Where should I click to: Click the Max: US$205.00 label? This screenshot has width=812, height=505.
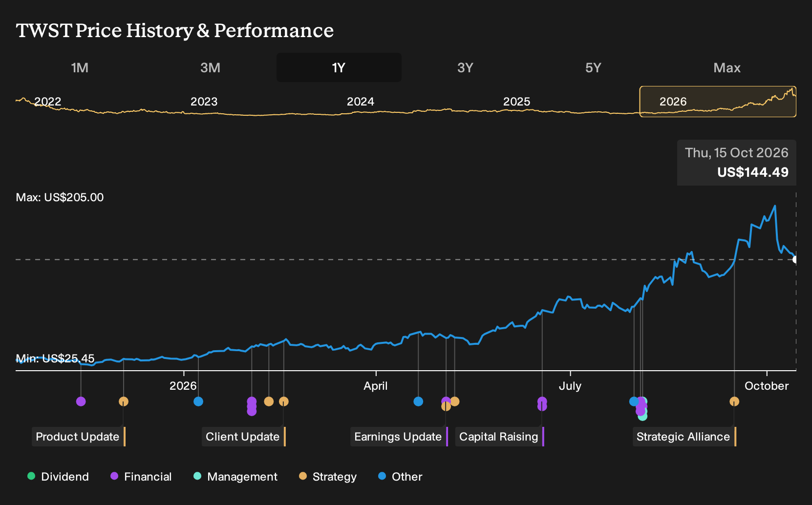coord(60,197)
